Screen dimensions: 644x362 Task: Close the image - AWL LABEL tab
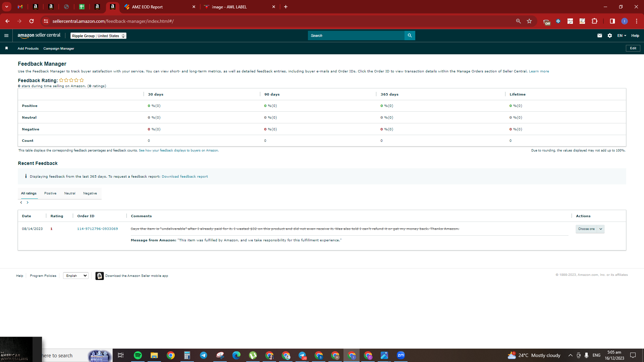[274, 7]
